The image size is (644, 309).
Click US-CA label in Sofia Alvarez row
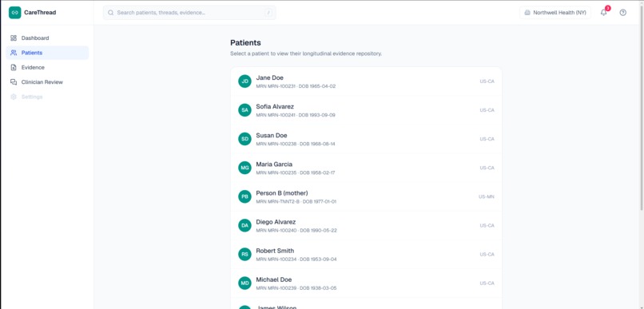pyautogui.click(x=487, y=110)
